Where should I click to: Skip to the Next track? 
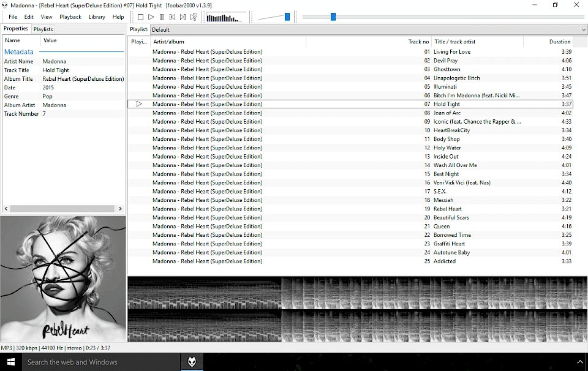tap(183, 17)
